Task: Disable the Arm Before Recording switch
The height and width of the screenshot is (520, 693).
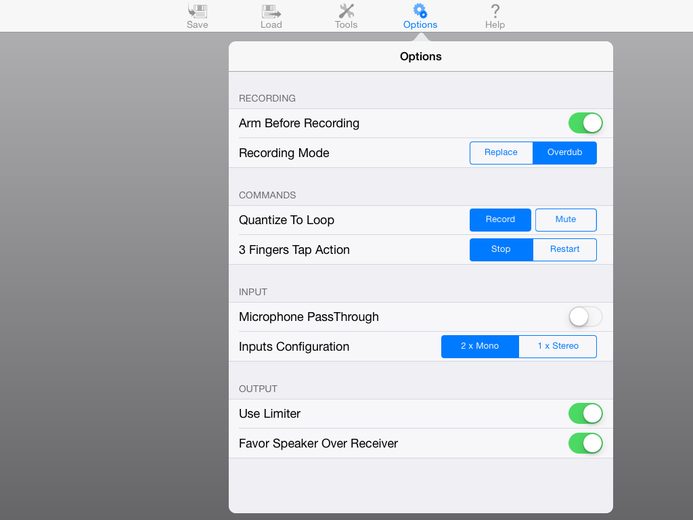Action: (585, 123)
